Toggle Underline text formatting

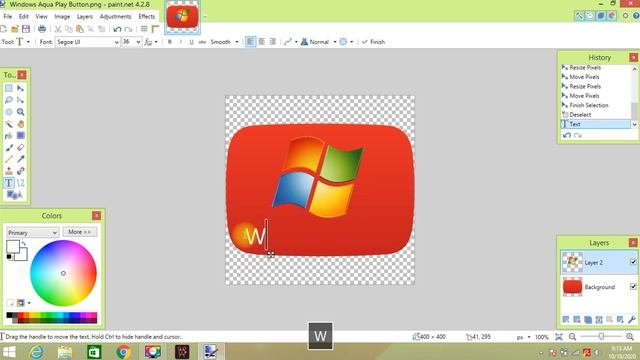point(191,42)
